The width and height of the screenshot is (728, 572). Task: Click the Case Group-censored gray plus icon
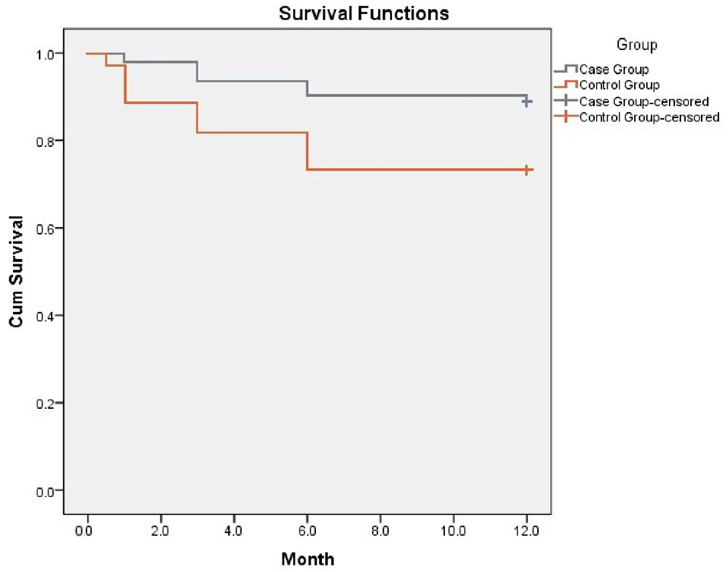tap(566, 101)
